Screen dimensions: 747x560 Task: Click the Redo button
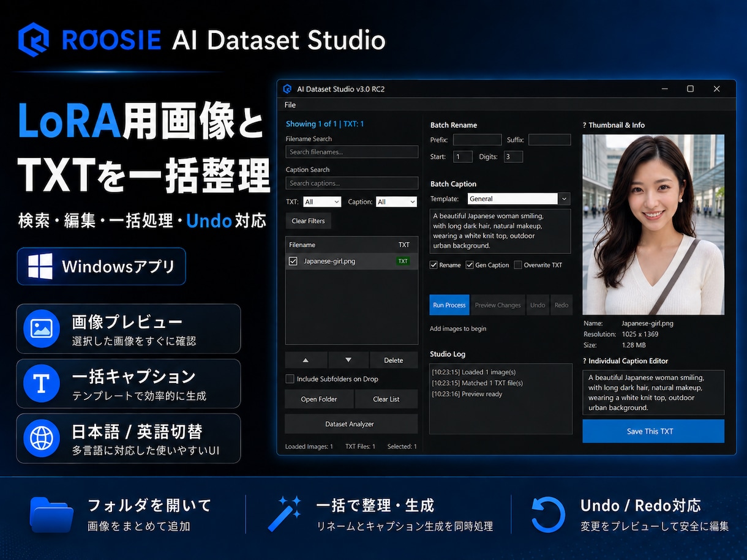[x=561, y=305]
